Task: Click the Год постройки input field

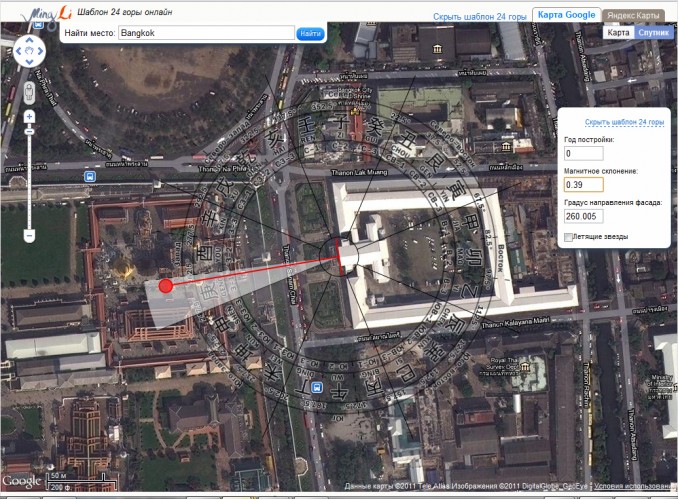Action: (584, 153)
